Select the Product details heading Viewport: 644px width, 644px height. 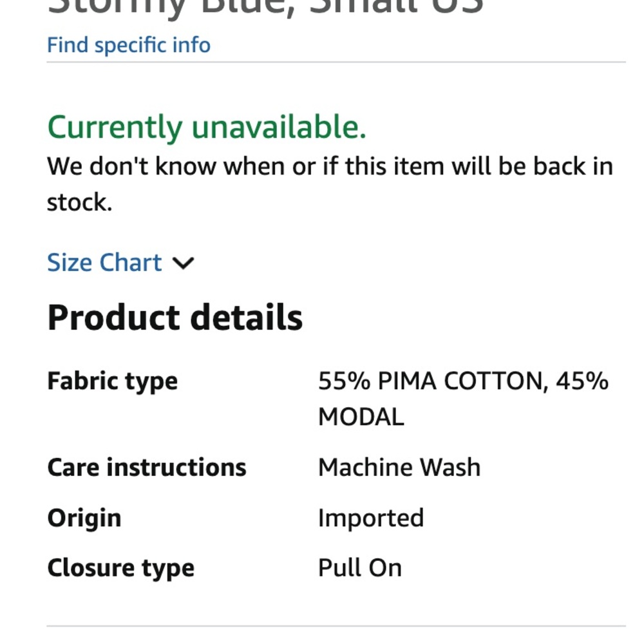click(175, 317)
